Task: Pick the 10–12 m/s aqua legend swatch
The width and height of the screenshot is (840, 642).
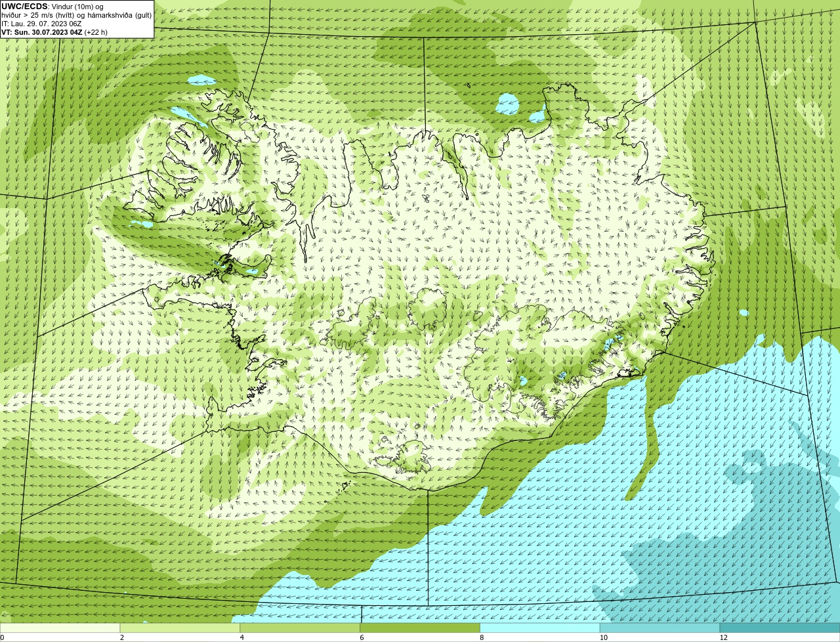Action: 660,628
